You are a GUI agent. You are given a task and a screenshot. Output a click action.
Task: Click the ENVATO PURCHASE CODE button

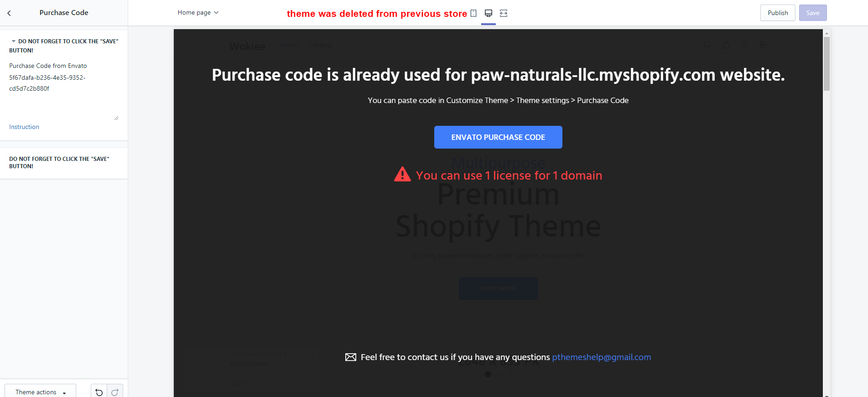point(498,137)
